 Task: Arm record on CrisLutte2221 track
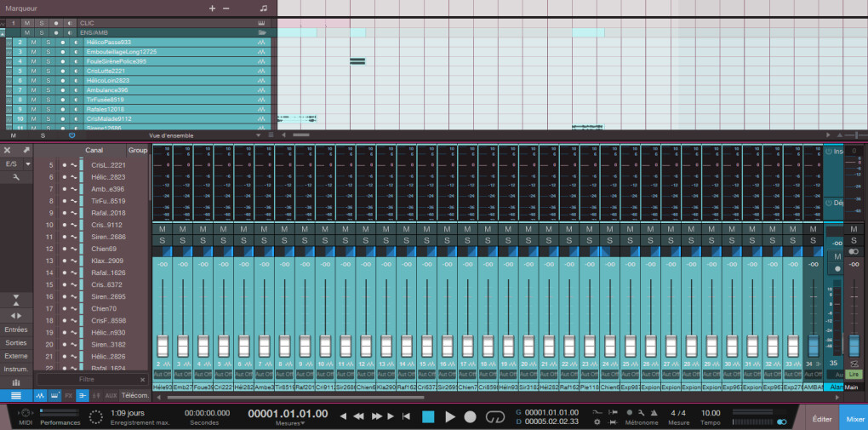coord(63,71)
